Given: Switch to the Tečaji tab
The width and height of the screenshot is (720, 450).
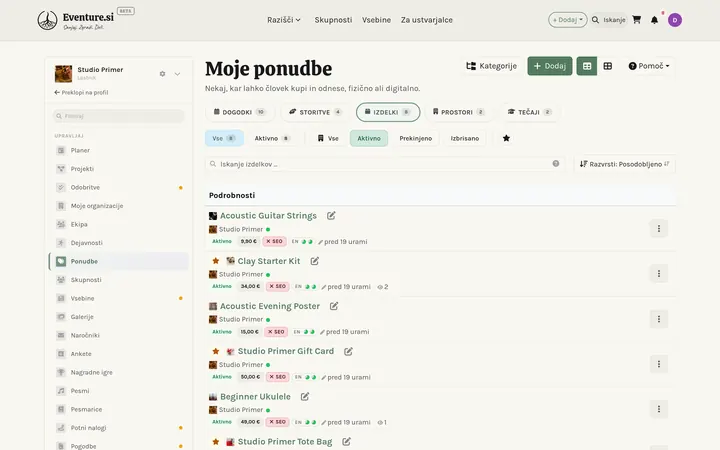Looking at the screenshot, I should (x=529, y=112).
